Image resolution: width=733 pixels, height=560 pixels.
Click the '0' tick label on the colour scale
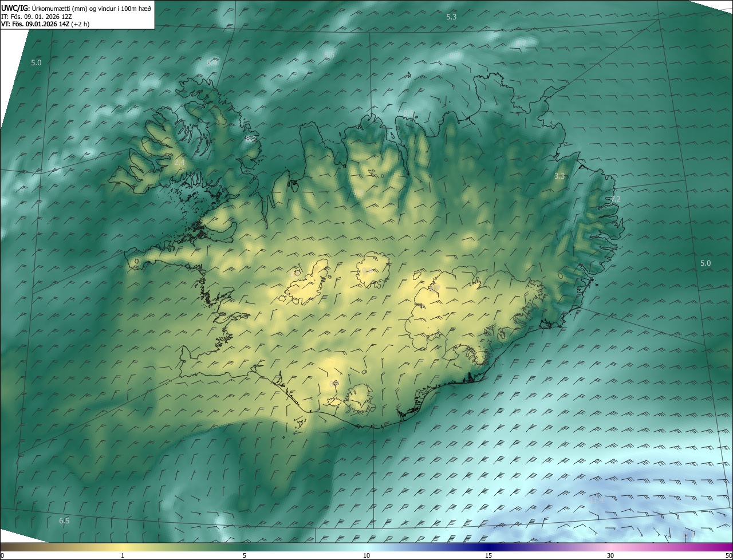2,555
